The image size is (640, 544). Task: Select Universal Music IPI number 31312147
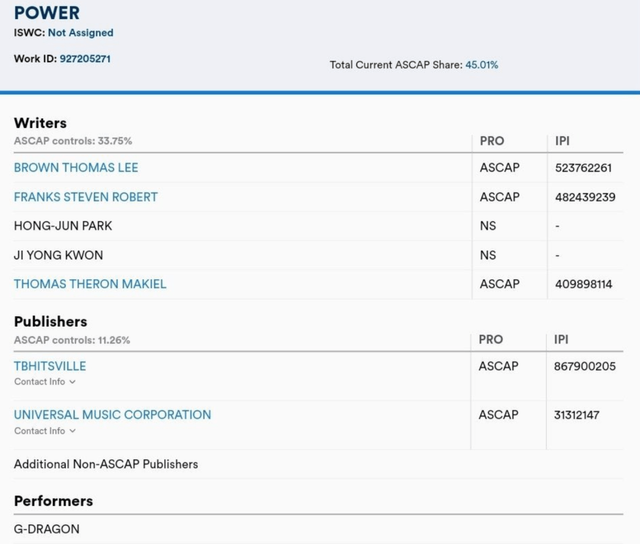(x=577, y=414)
